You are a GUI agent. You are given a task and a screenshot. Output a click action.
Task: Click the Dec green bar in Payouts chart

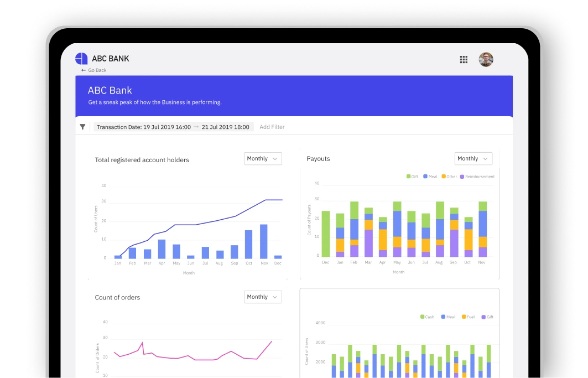point(326,234)
